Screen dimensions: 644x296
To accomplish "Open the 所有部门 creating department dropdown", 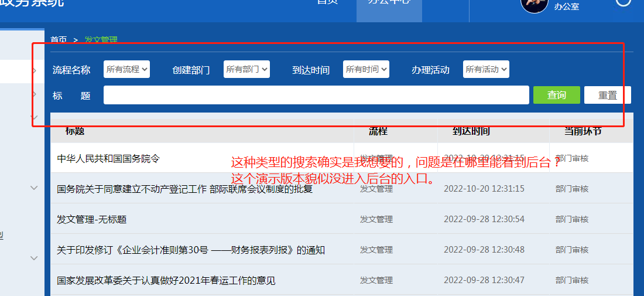I will (246, 69).
